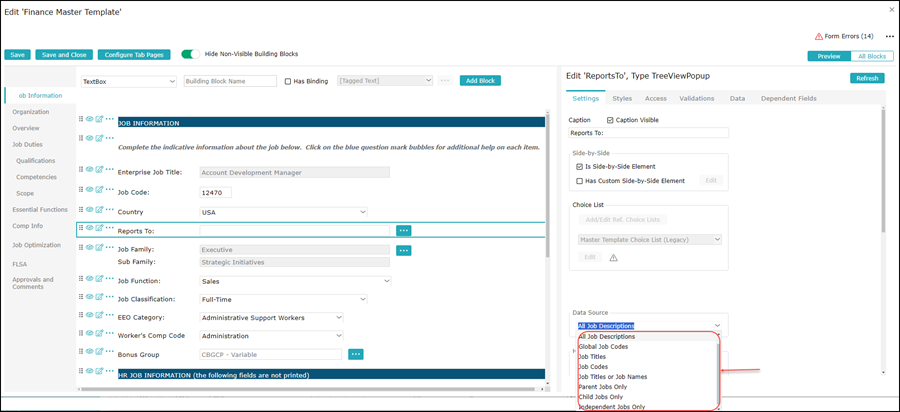Open edit icon for EEO Category row
This screenshot has height=412, width=900.
pyautogui.click(x=99, y=314)
